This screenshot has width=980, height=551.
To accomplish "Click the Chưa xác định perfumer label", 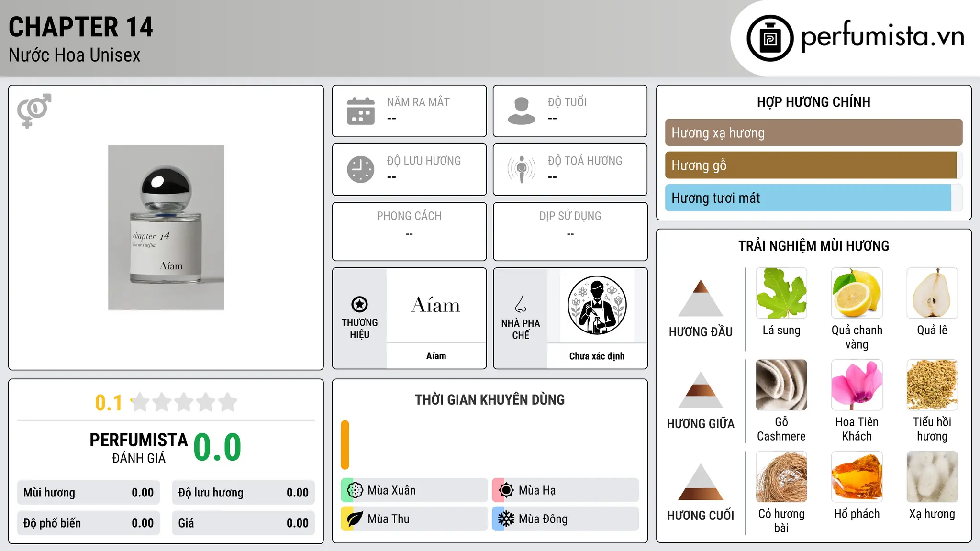I will coord(597,356).
